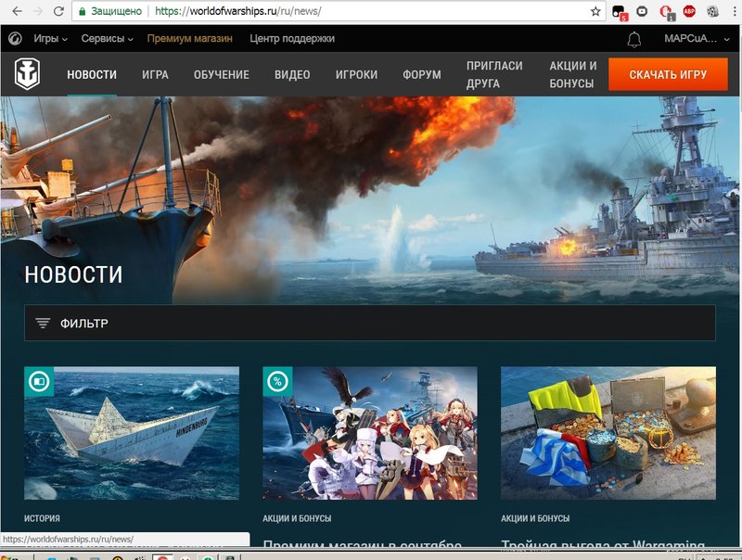742x560 pixels.
Task: Open the НОВОСТИ tab
Action: pyautogui.click(x=92, y=75)
